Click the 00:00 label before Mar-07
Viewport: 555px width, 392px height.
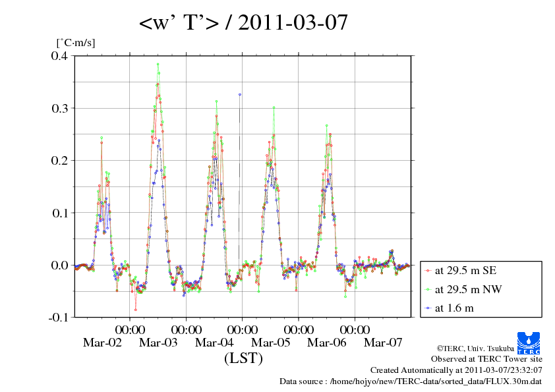click(355, 329)
